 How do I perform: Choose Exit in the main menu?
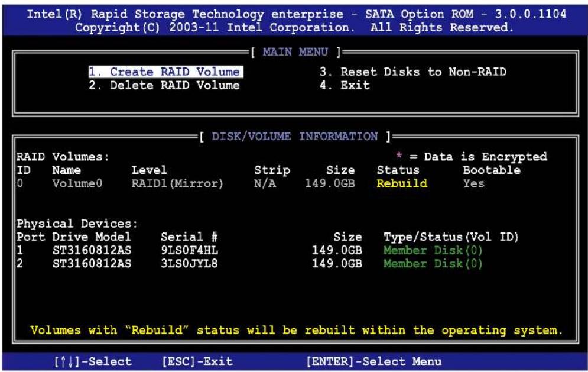(345, 85)
